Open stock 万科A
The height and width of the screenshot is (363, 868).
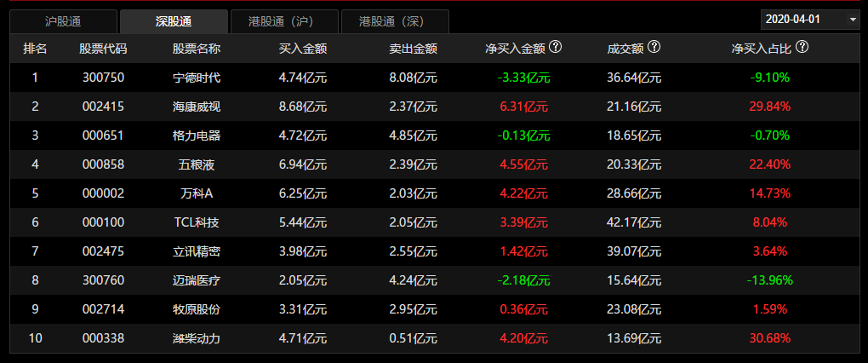(197, 193)
